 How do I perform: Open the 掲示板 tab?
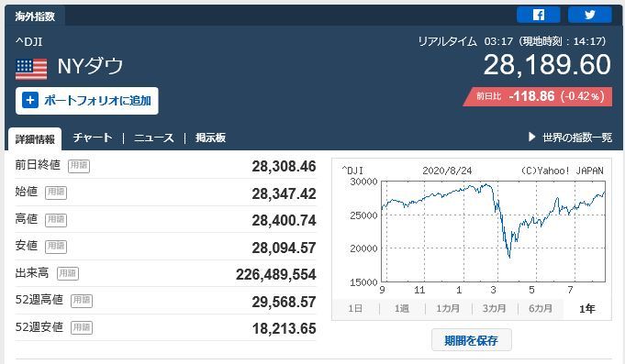click(x=210, y=138)
